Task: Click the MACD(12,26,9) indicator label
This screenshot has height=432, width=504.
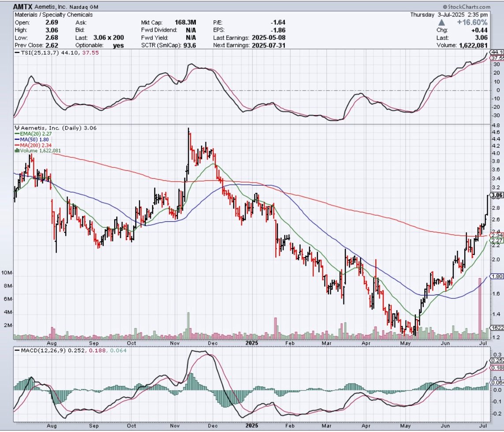Action: 44,351
